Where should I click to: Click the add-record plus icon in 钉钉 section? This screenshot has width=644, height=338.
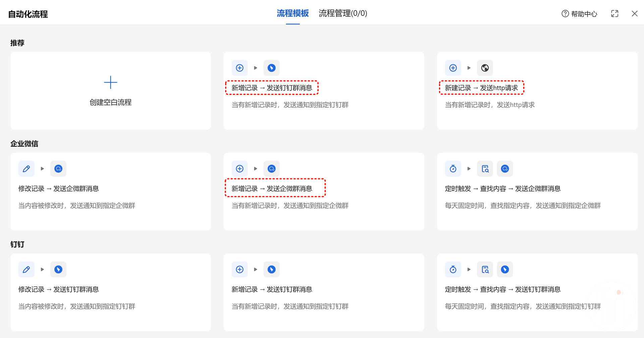[x=239, y=270]
